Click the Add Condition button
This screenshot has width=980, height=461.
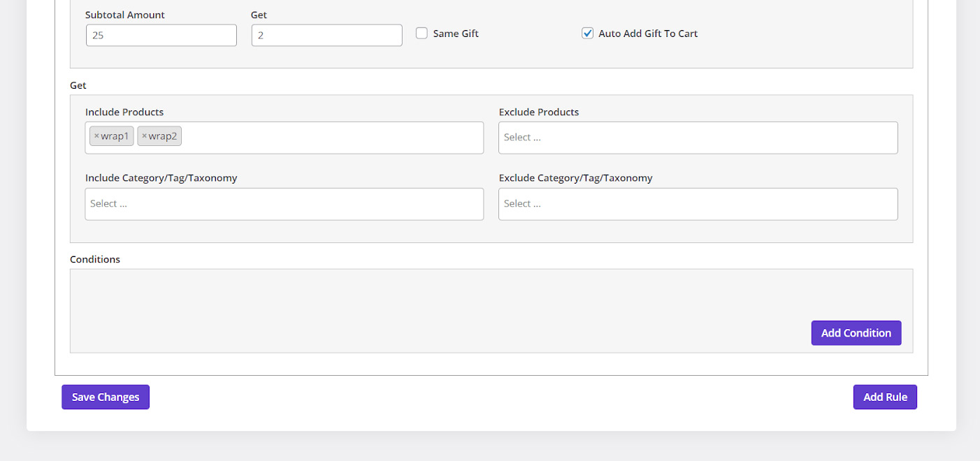tap(856, 333)
